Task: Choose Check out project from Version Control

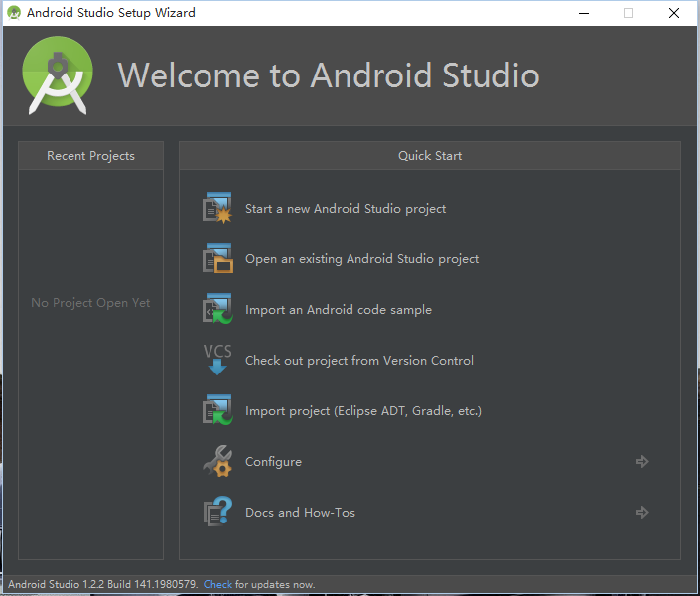Action: pyautogui.click(x=359, y=361)
